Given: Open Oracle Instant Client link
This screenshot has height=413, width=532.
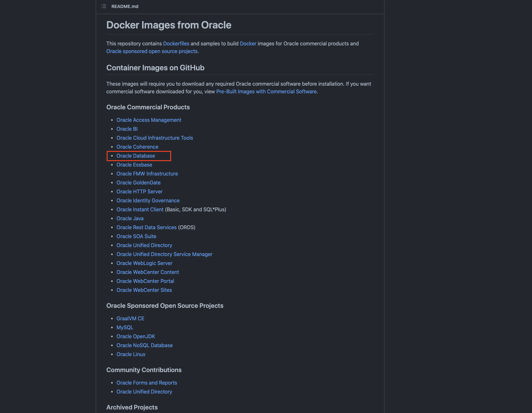Looking at the screenshot, I should 140,209.
